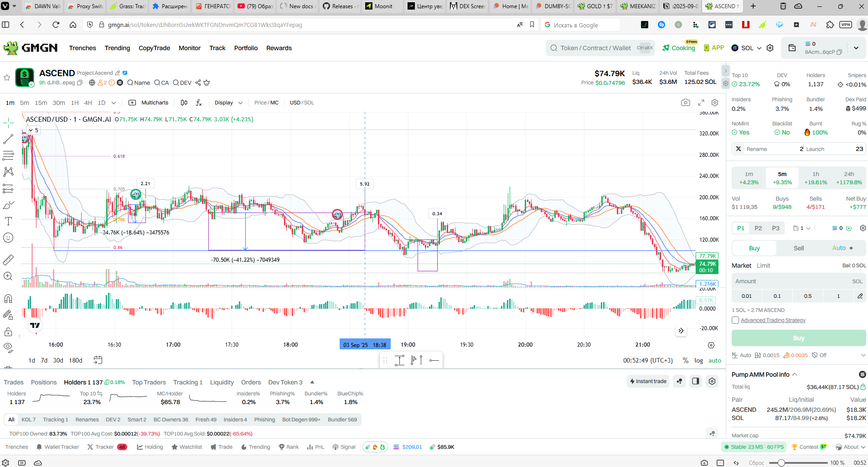
Task: Hide all drawings with eye icon
Action: click(8, 348)
